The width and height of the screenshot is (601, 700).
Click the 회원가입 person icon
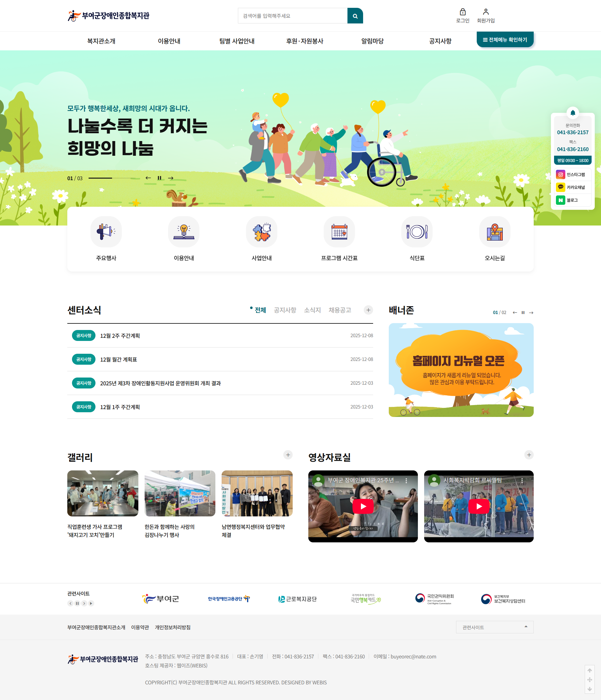(485, 12)
